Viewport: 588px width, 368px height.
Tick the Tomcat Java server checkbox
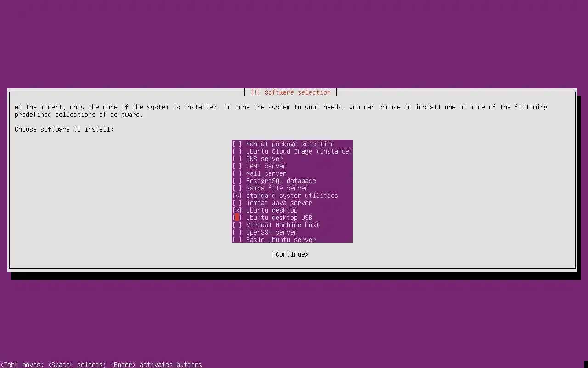[237, 203]
